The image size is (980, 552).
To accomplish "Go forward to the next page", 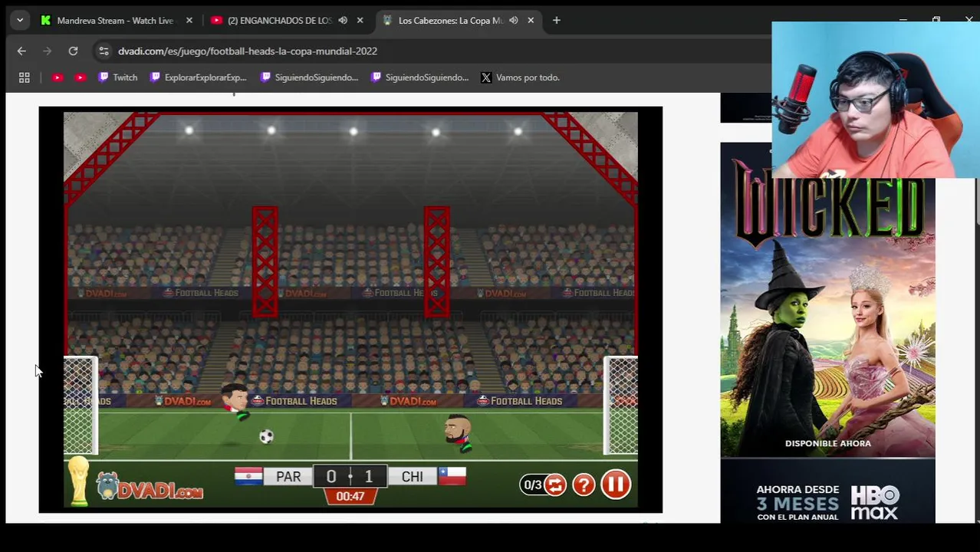I will [x=47, y=51].
